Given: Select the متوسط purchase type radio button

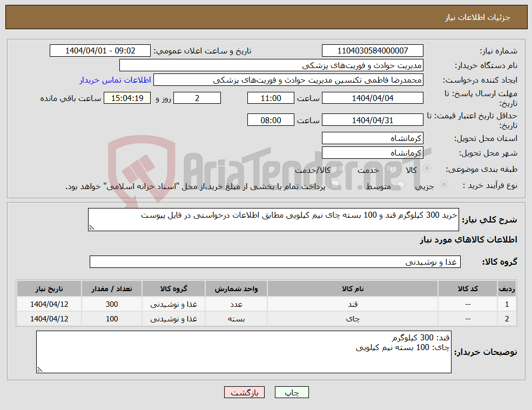Looking at the screenshot, I should (x=400, y=184).
